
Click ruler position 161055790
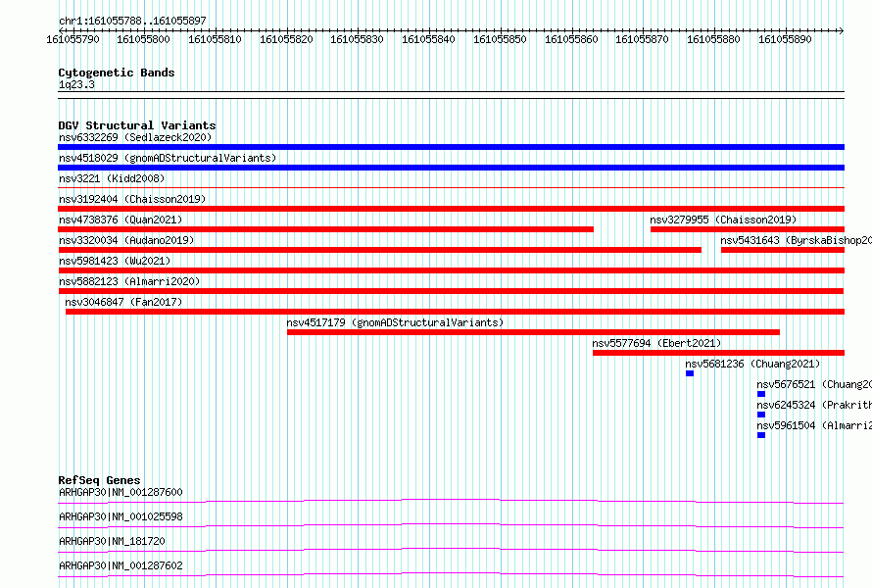pos(73,39)
